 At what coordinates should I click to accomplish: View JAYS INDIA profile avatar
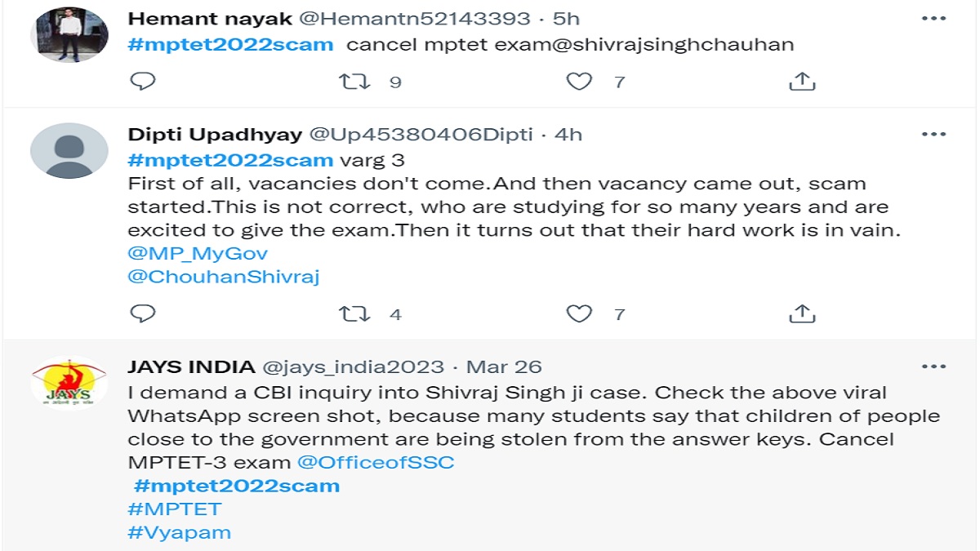69,383
